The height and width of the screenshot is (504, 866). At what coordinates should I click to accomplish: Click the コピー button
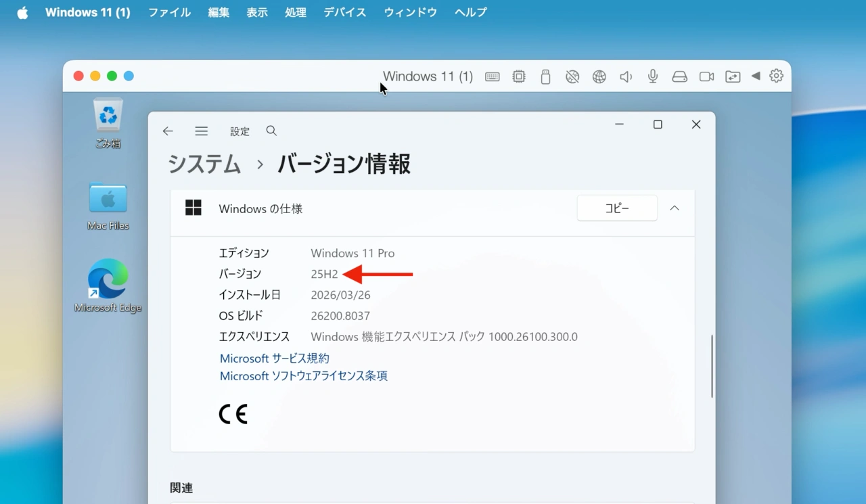coord(616,208)
